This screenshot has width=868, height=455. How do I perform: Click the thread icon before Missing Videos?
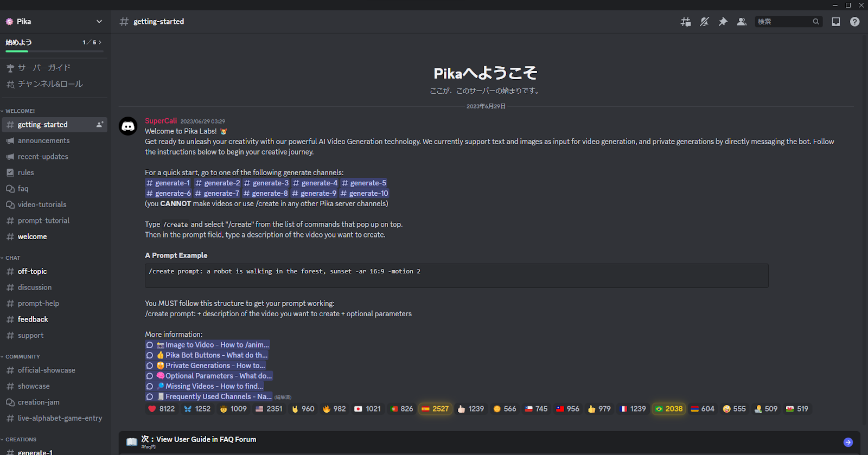150,386
